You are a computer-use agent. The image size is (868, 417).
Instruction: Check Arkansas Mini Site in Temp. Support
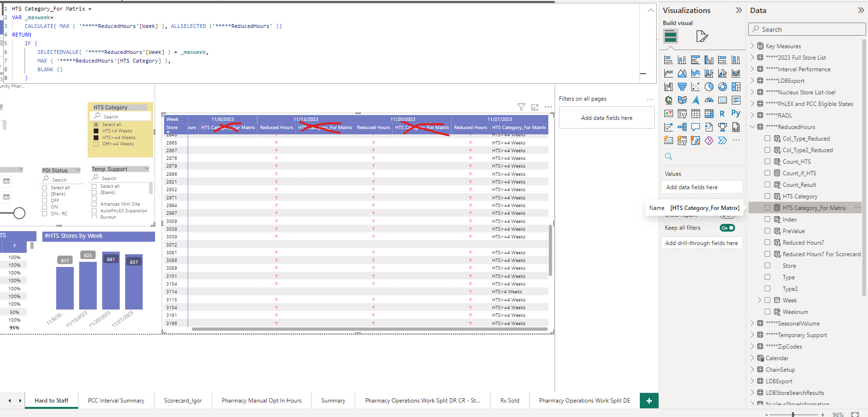pos(94,204)
